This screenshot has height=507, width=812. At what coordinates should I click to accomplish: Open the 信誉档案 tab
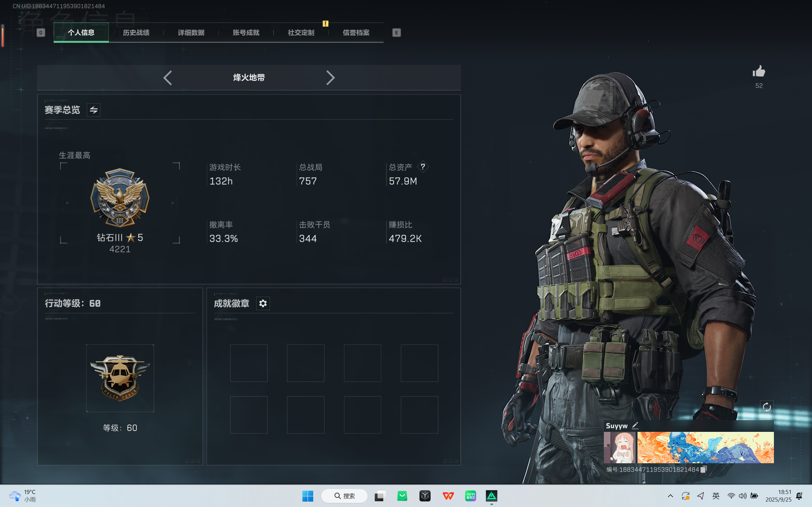coord(356,33)
